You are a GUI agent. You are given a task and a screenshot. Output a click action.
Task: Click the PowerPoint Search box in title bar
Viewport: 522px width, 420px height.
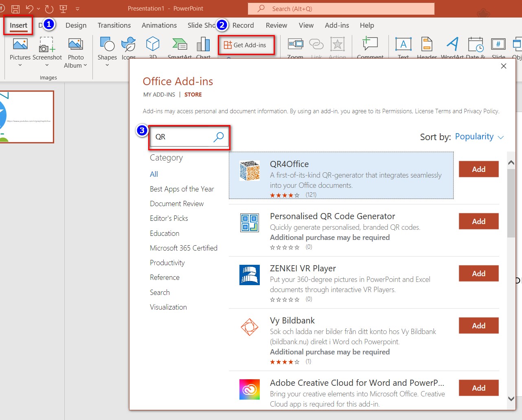point(341,9)
